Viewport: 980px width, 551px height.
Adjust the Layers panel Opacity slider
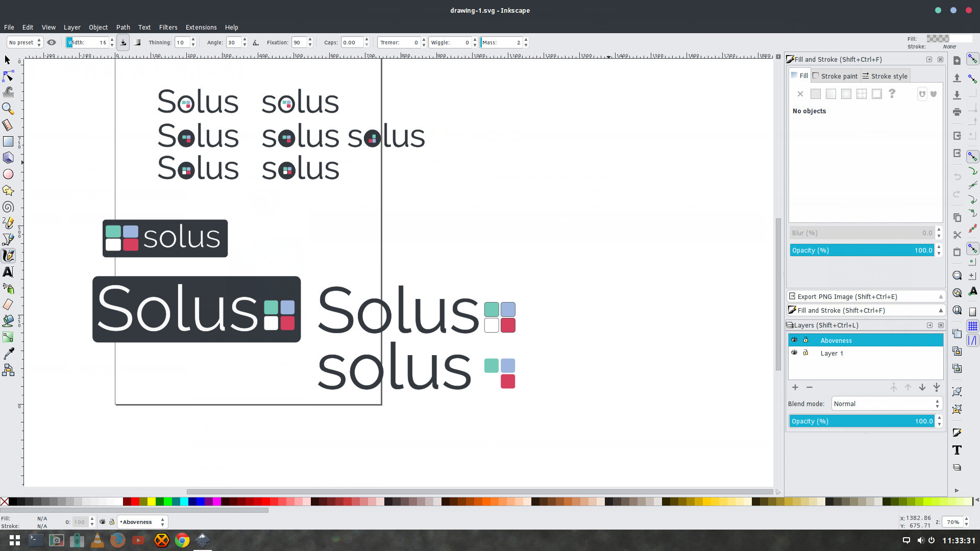click(x=863, y=421)
